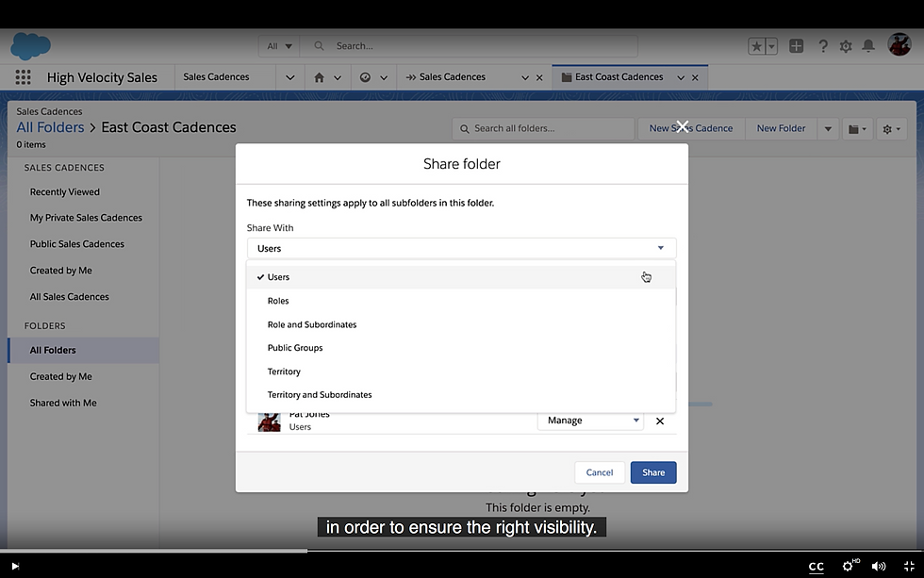
Task: Click the clock history icon in navigation bar
Action: (x=365, y=77)
